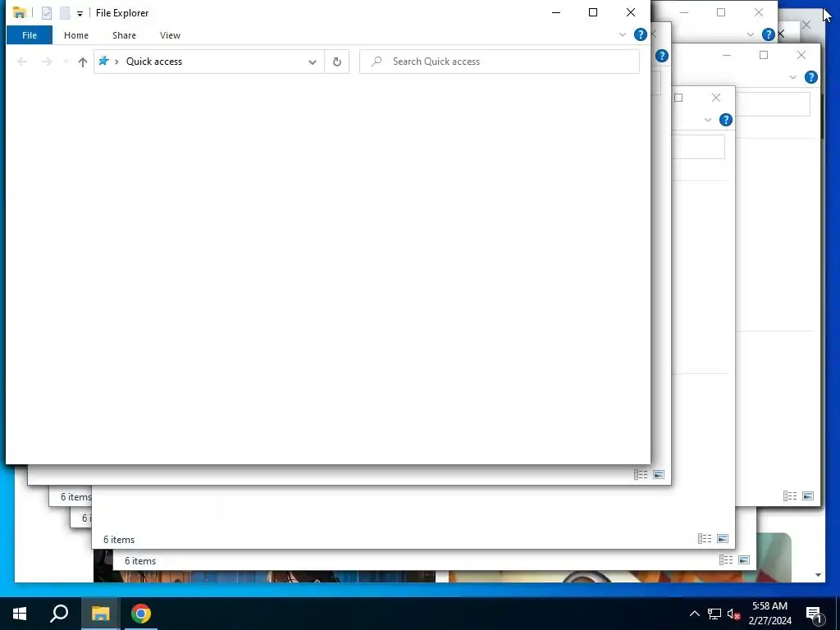Open the Windows Start menu
840x630 pixels.
coord(20,614)
